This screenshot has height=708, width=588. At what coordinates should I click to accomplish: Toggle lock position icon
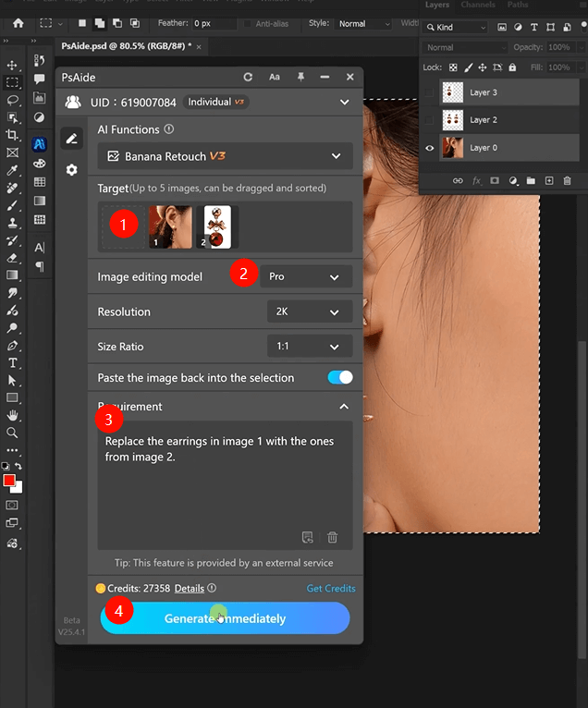coord(483,67)
